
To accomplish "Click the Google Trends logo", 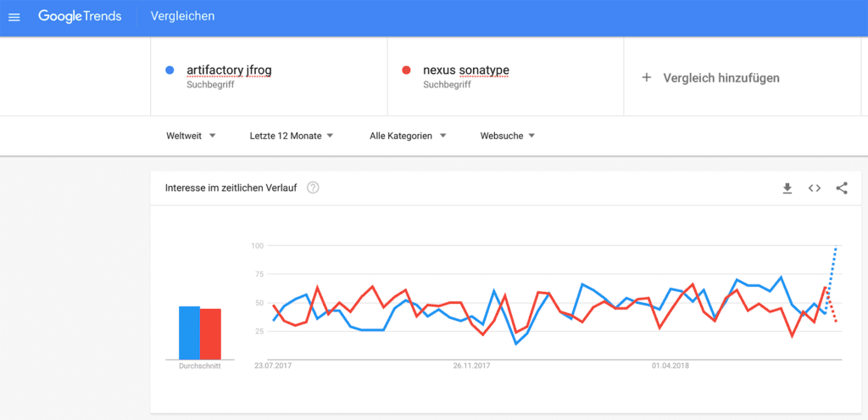I will click(x=80, y=16).
